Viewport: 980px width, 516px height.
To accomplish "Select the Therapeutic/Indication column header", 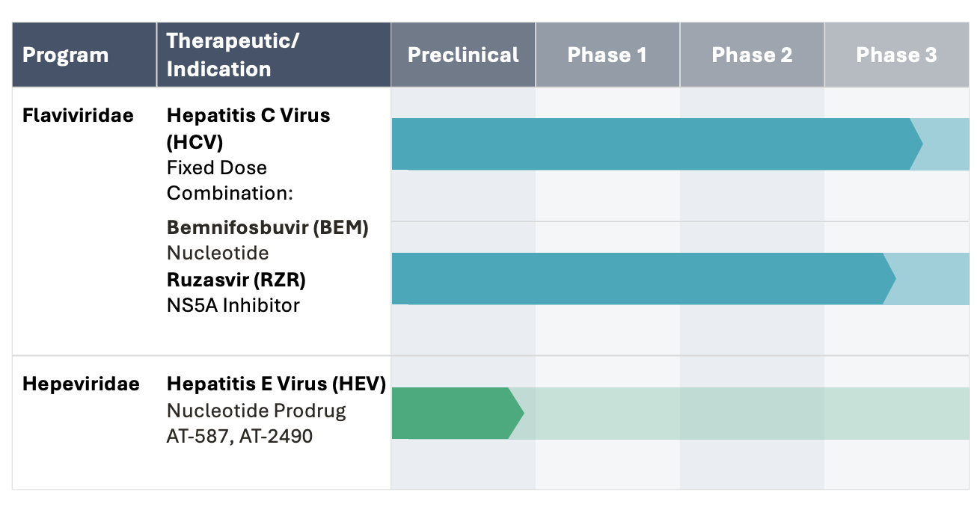I will coord(233,55).
